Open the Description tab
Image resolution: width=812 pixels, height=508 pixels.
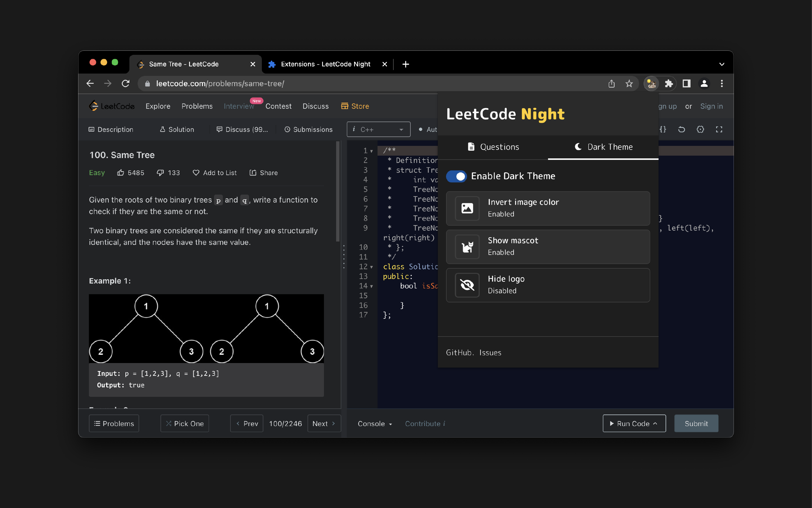(x=111, y=129)
